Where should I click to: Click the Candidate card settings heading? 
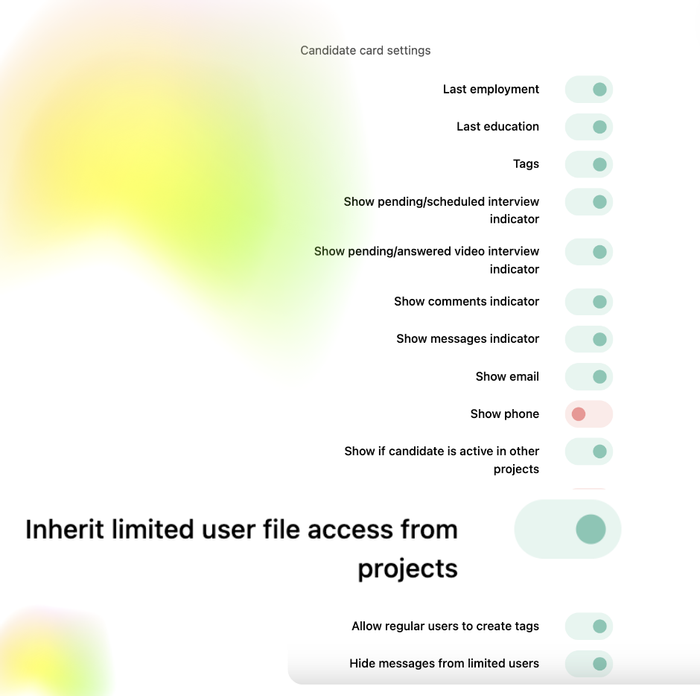[365, 50]
